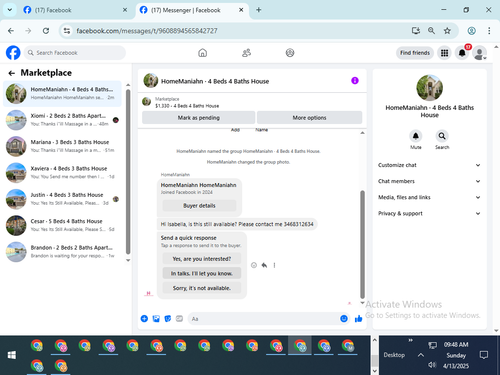Expand Media, files and links section

pos(429,197)
